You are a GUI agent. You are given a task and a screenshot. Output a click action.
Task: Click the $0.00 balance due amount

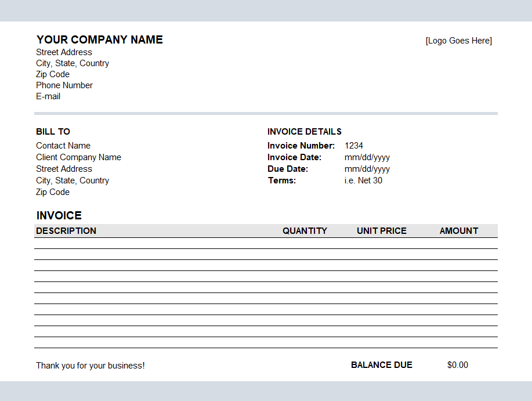click(x=457, y=365)
